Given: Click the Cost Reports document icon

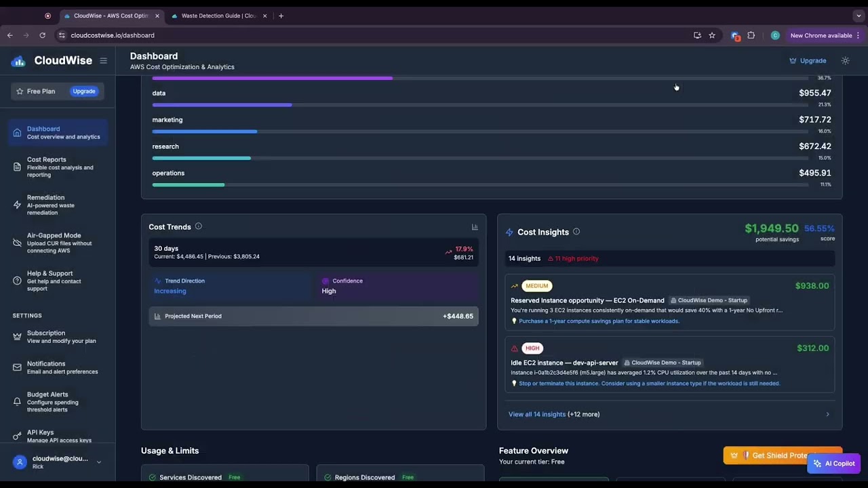Looking at the screenshot, I should coord(17,167).
